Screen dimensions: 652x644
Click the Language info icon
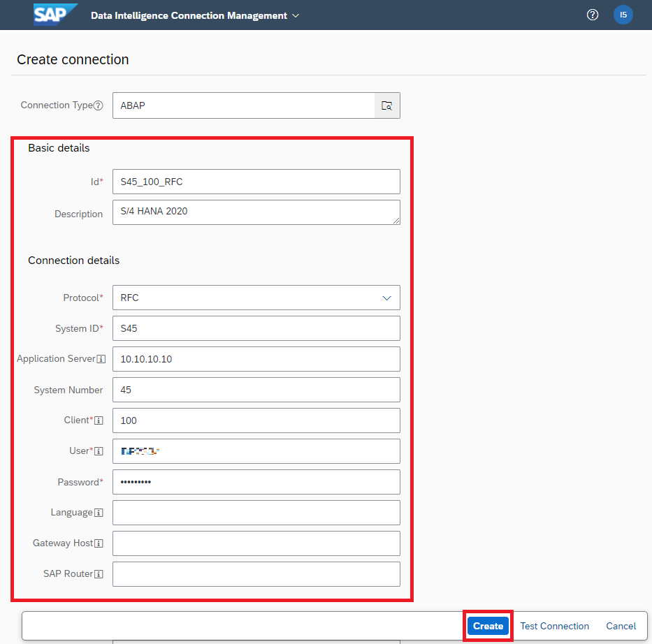point(99,513)
